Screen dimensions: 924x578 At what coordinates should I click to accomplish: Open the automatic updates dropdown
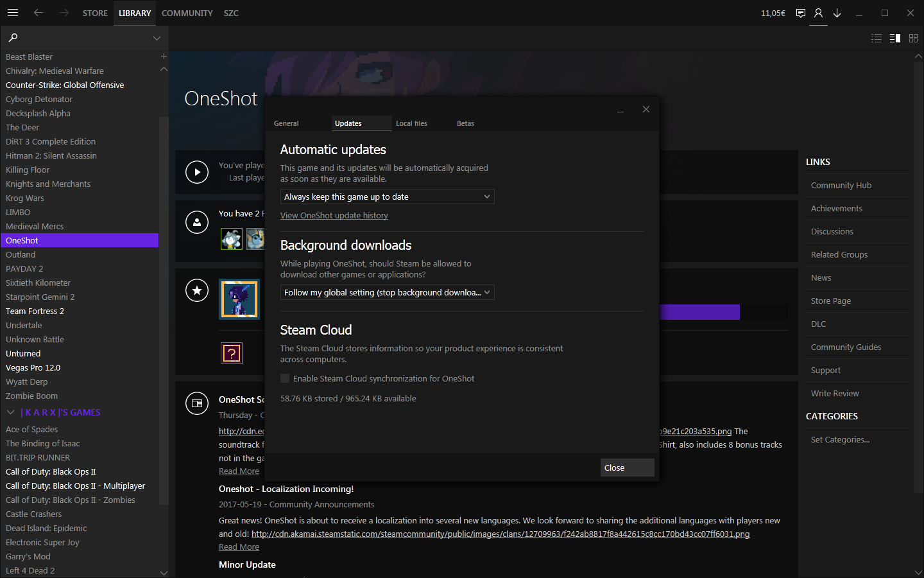[x=387, y=197]
